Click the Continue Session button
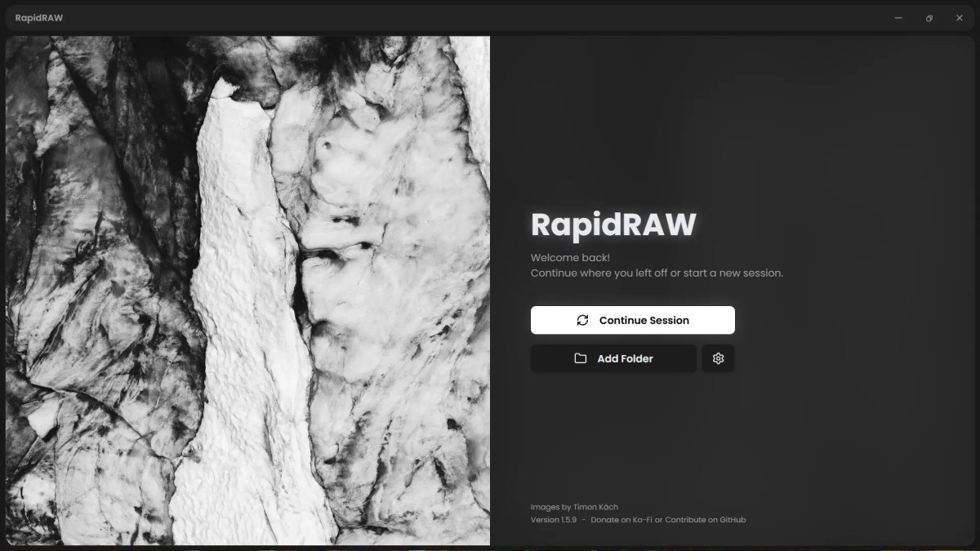The height and width of the screenshot is (551, 980). tap(633, 320)
